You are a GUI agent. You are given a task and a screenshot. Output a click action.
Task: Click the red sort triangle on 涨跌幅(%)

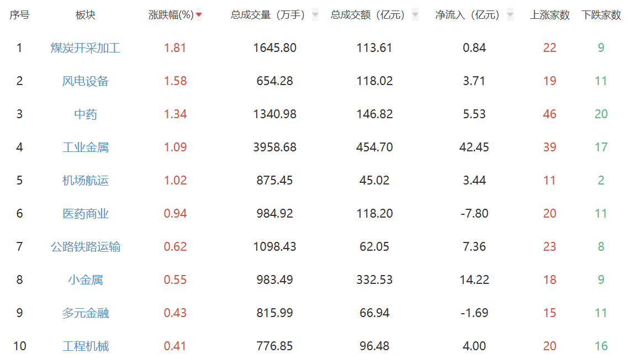point(198,15)
